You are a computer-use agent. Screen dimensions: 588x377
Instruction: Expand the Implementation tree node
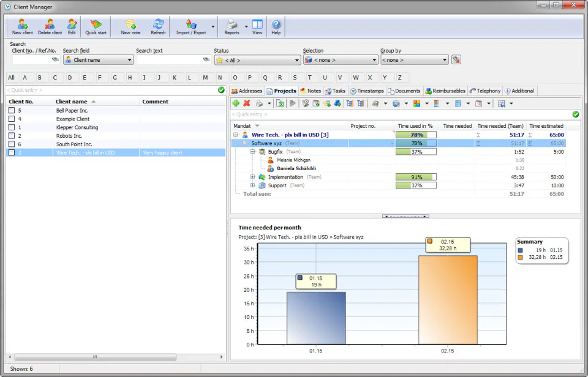(x=252, y=176)
